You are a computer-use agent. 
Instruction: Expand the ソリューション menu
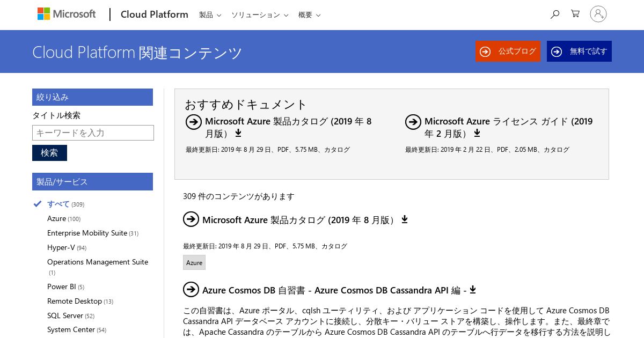(x=260, y=15)
